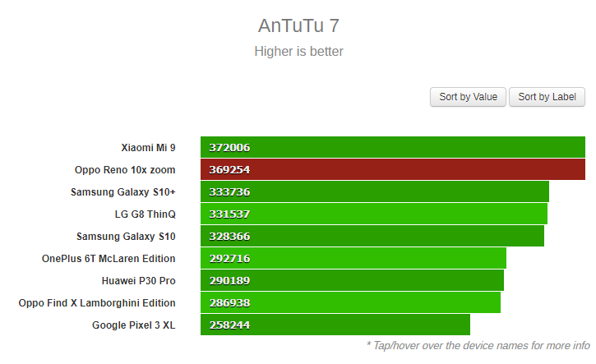This screenshot has width=596, height=364.
Task: Click OnePlus 6T McLaren Edition label
Action: click(x=109, y=259)
